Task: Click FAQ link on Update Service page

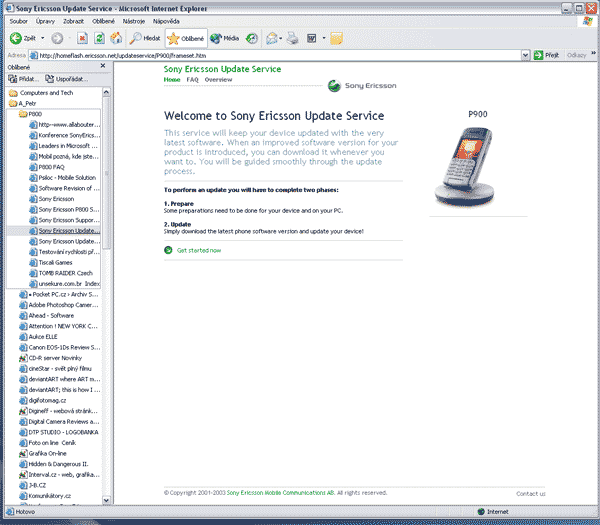Action: click(x=192, y=80)
